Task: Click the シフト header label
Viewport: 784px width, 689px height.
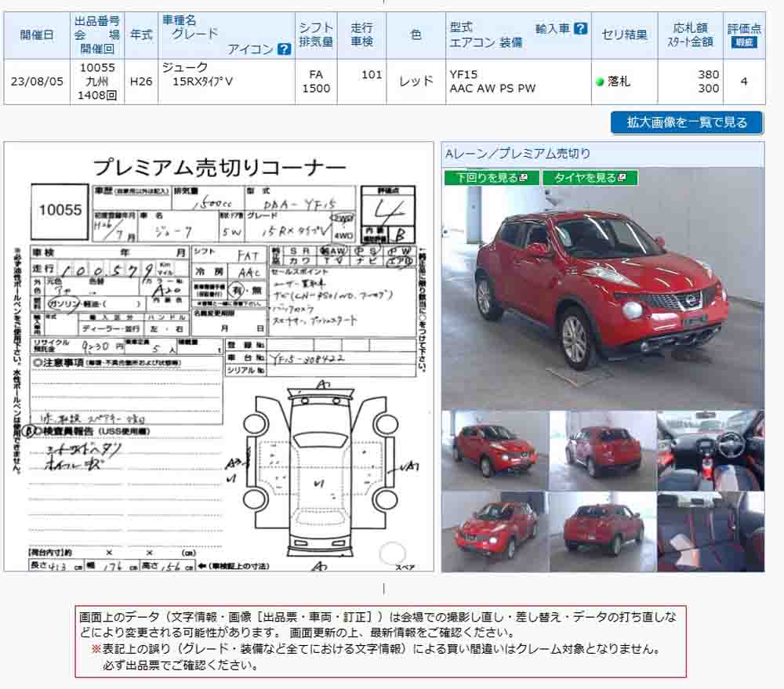Action: [316, 28]
